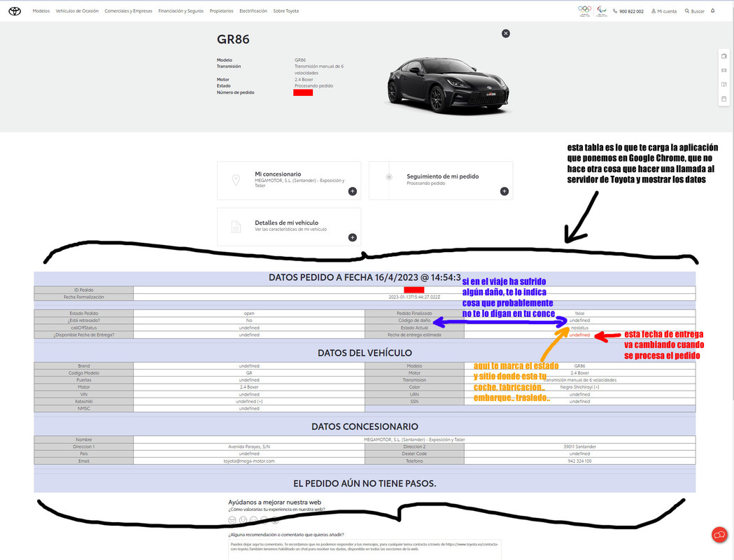Open Mi cuenta account menu
Screen dimensions: 734x560
(664, 11)
